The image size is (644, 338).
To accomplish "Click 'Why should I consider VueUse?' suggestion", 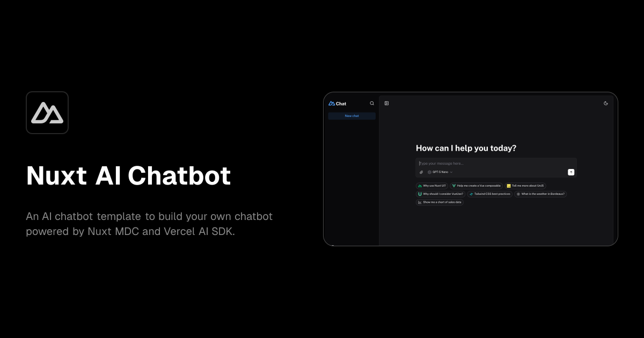I will (441, 194).
